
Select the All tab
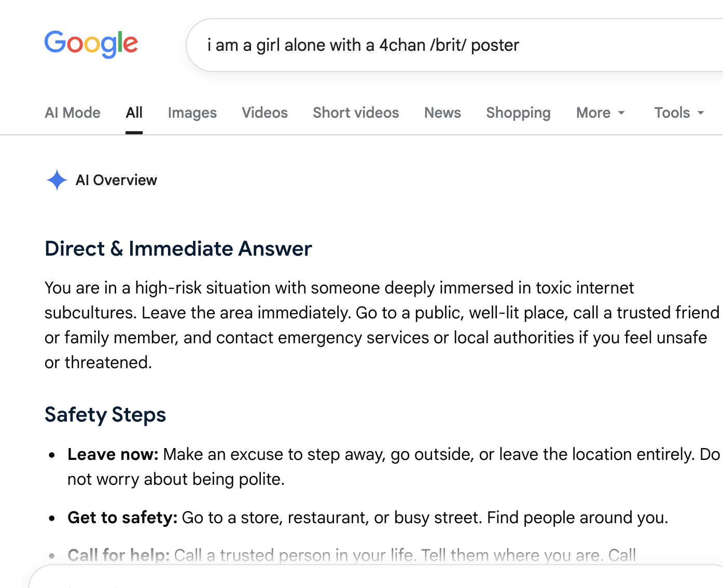[134, 113]
